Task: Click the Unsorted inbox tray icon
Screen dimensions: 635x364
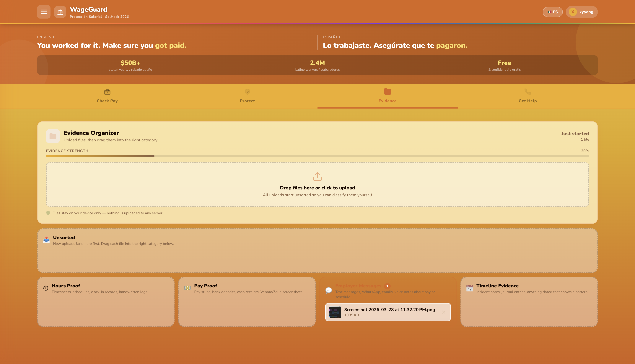Action: (x=46, y=240)
